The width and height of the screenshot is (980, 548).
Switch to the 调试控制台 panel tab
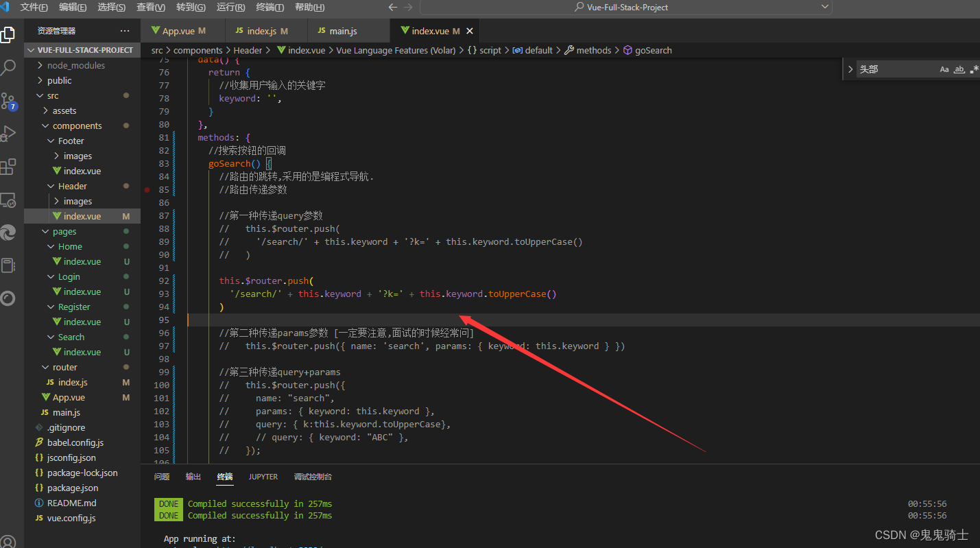tap(313, 477)
